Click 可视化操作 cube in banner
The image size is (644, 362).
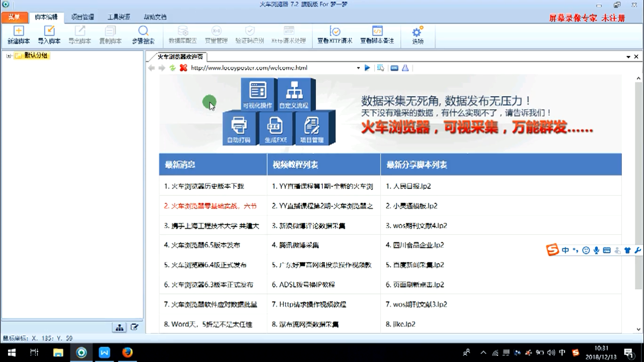(258, 94)
